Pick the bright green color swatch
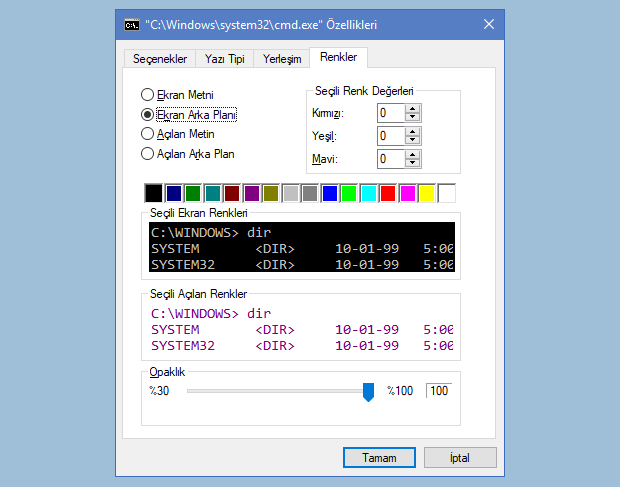The width and height of the screenshot is (620, 487). [x=349, y=193]
